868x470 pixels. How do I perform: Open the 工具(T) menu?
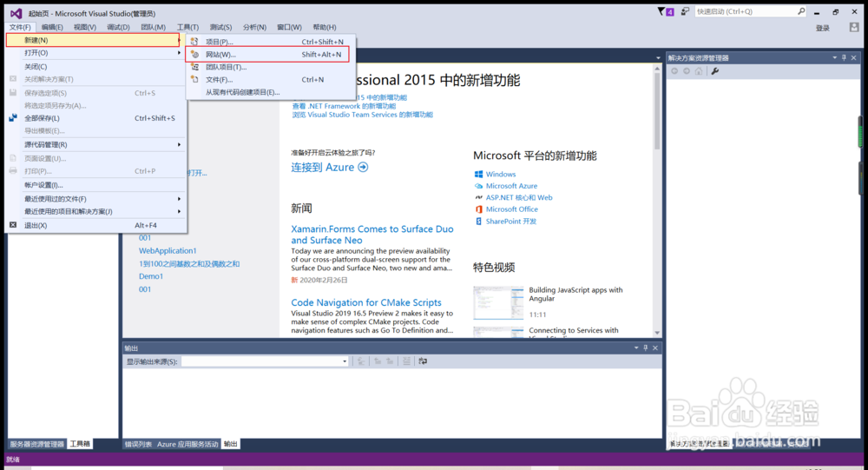point(187,27)
